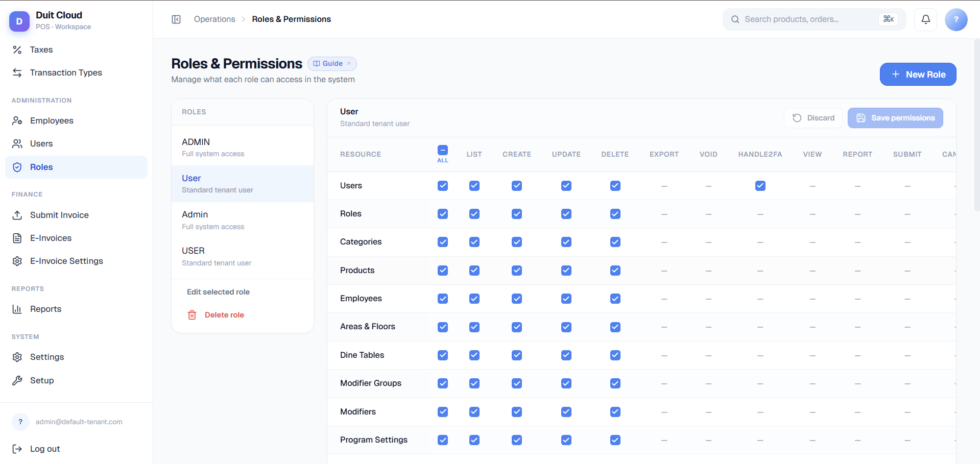Toggle the ALL column header checkbox

tap(443, 150)
